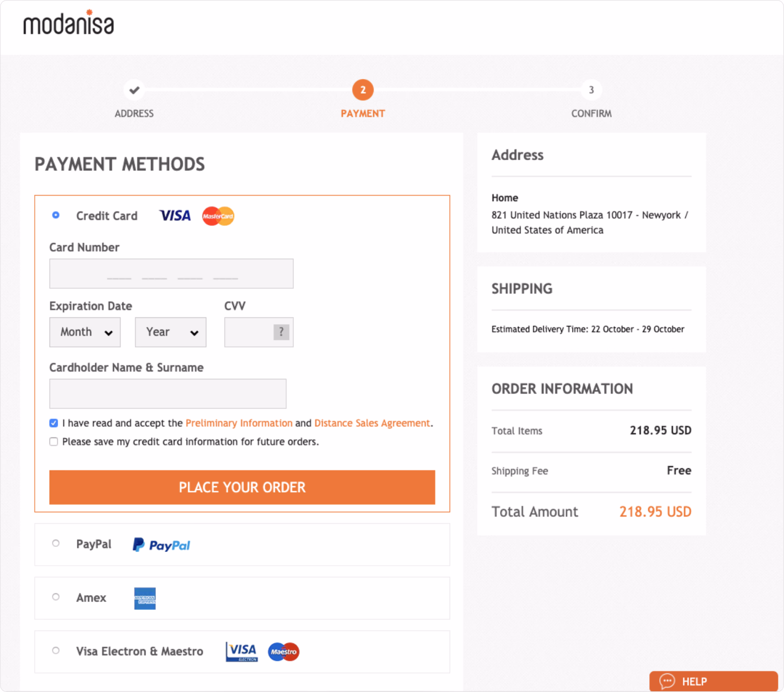Screen dimensions: 784x692
Task: Click the modanisa logo
Action: [x=69, y=22]
